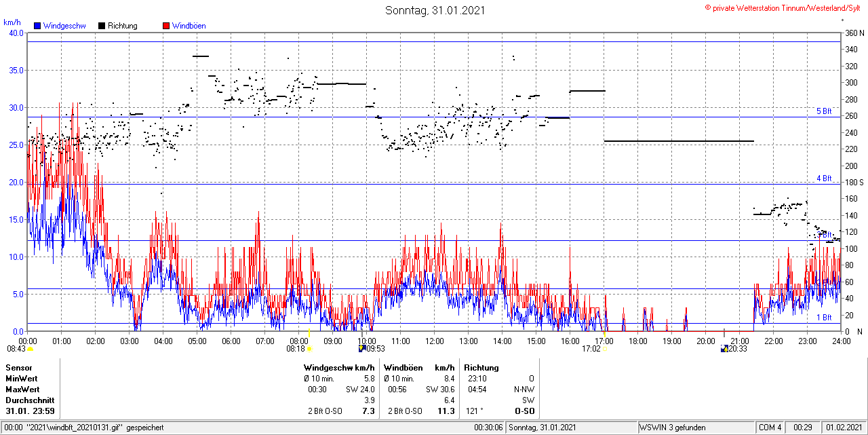This screenshot has width=868, height=435.
Task: Click the yellow sun marker beside 08:18
Action: tap(309, 349)
